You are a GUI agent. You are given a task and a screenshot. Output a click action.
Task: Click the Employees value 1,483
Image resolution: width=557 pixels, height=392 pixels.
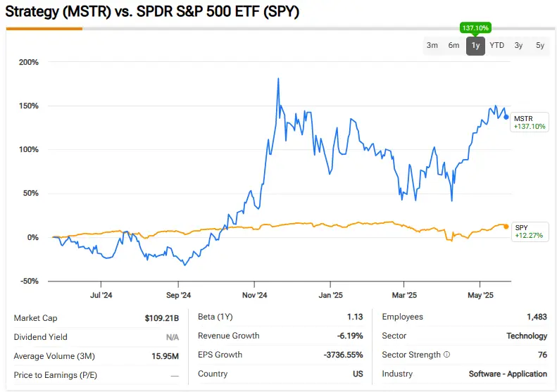(x=537, y=317)
